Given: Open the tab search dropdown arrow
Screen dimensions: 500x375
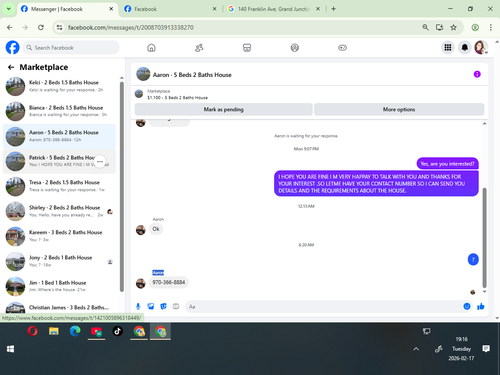Looking at the screenshot, I should [x=9, y=9].
